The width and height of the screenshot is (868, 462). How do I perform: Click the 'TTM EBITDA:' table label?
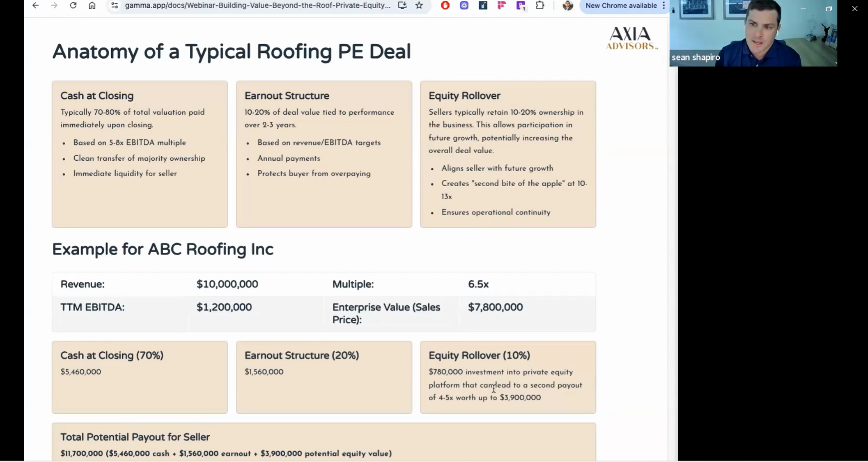coord(93,307)
